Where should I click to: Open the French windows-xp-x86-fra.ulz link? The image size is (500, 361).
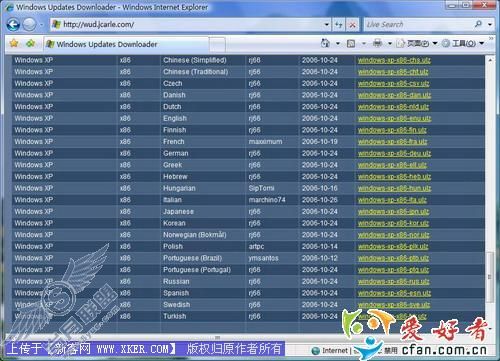click(392, 142)
